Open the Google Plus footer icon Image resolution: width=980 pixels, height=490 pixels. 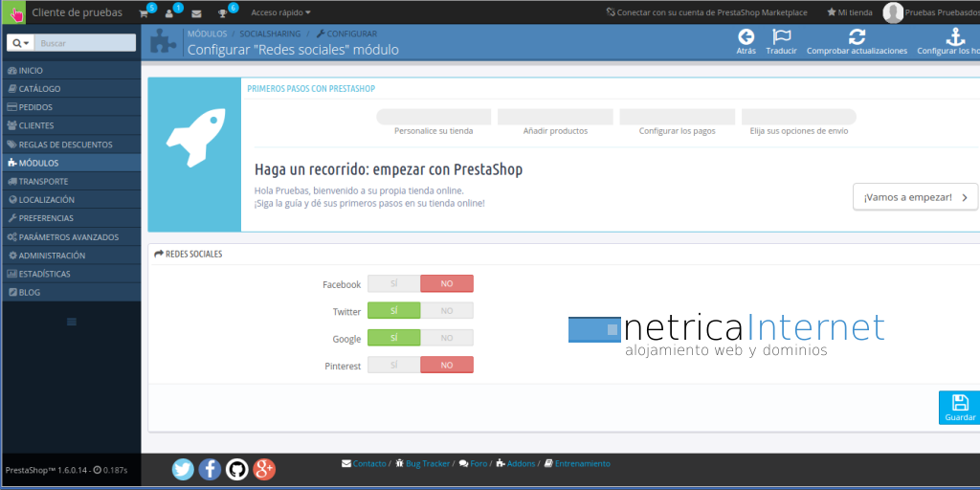[x=264, y=469]
